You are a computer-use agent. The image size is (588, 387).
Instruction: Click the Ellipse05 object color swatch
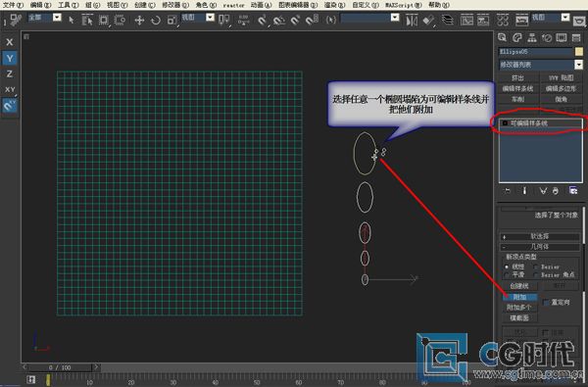pos(579,51)
